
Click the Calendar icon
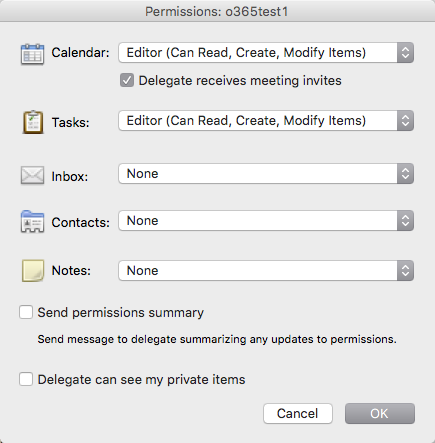coord(32,54)
